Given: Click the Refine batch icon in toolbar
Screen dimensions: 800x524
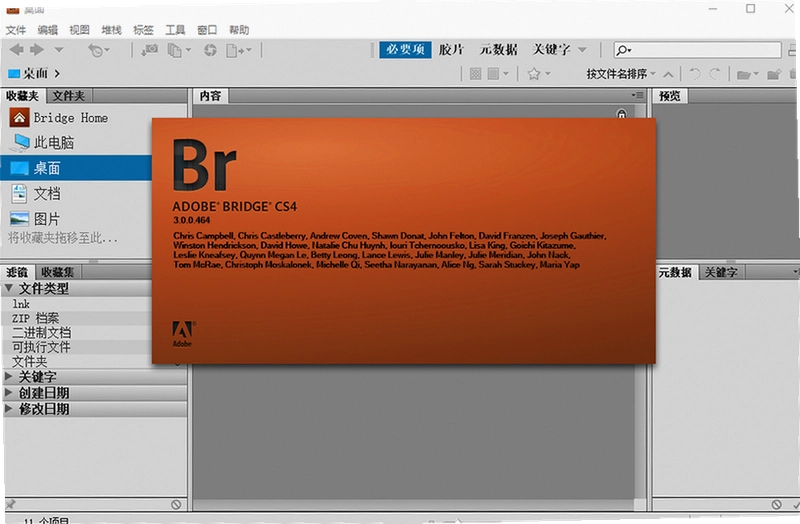Looking at the screenshot, I should coord(175,50).
